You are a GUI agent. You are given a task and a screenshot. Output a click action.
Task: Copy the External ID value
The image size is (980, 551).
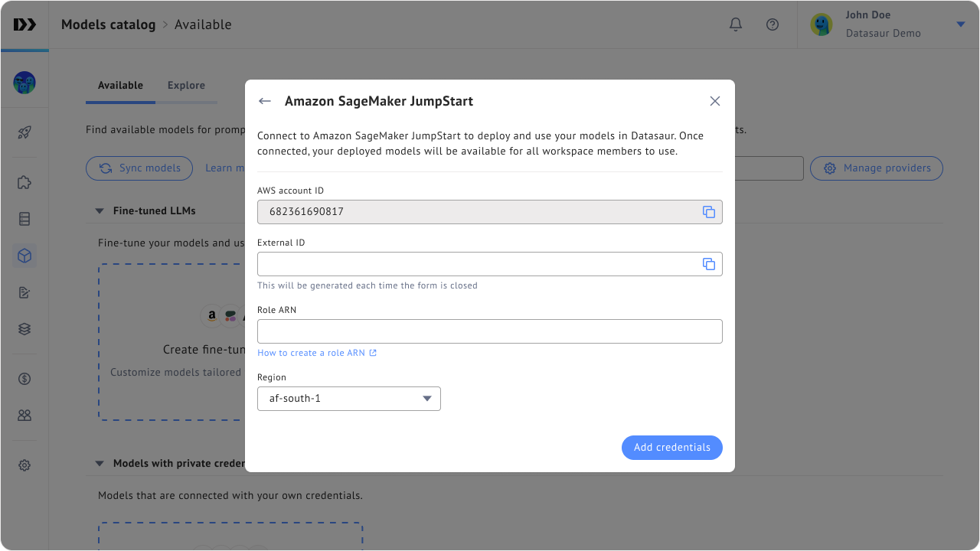(x=708, y=264)
